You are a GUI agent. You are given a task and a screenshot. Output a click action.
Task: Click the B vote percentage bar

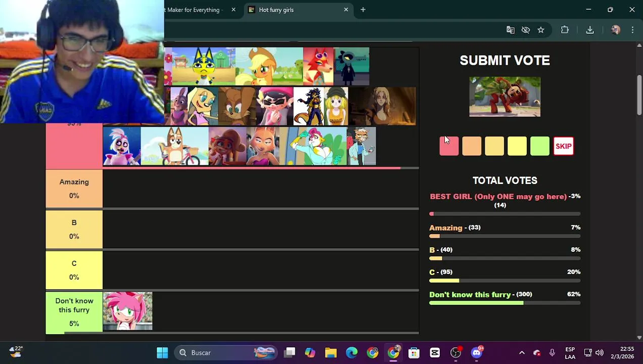[x=504, y=258]
